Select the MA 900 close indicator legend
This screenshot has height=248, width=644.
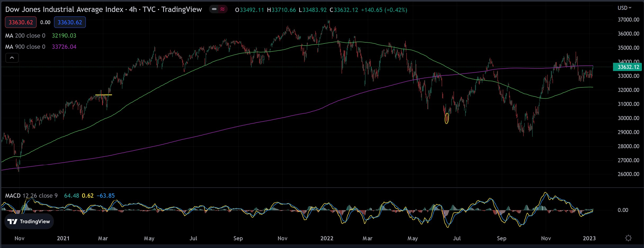[25, 47]
